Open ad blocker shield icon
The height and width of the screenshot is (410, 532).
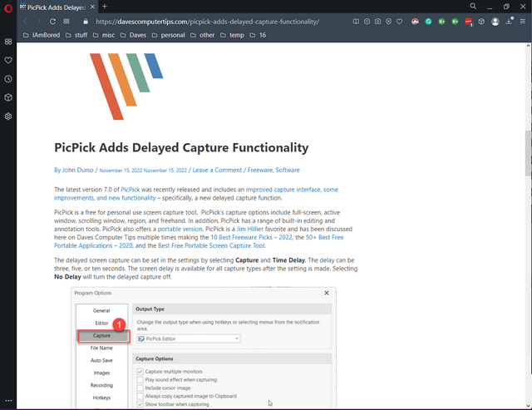[x=388, y=22]
